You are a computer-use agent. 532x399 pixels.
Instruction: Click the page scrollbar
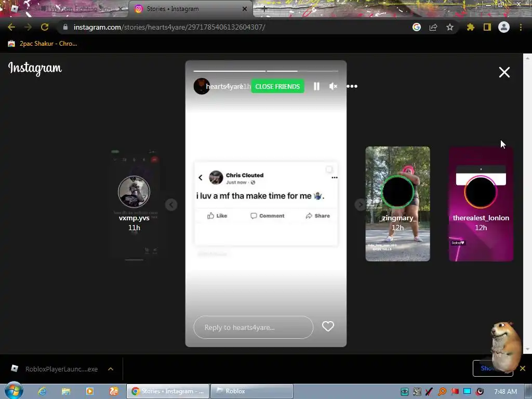[527, 204]
